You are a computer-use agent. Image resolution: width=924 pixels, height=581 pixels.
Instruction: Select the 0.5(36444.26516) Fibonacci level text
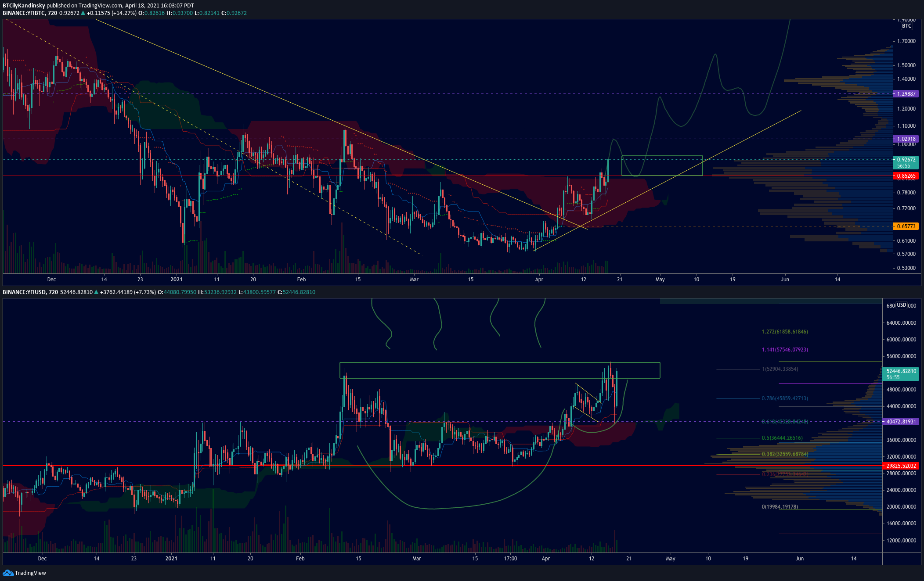[782, 438]
